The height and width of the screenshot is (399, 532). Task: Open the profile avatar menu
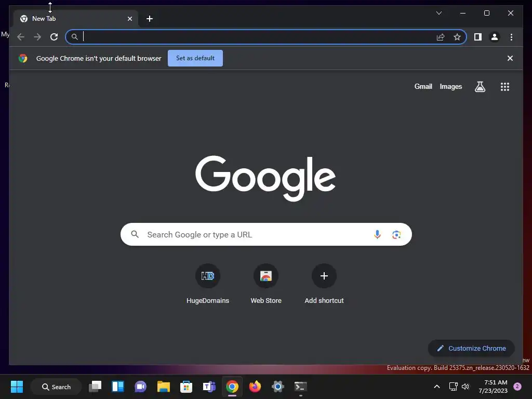495,37
